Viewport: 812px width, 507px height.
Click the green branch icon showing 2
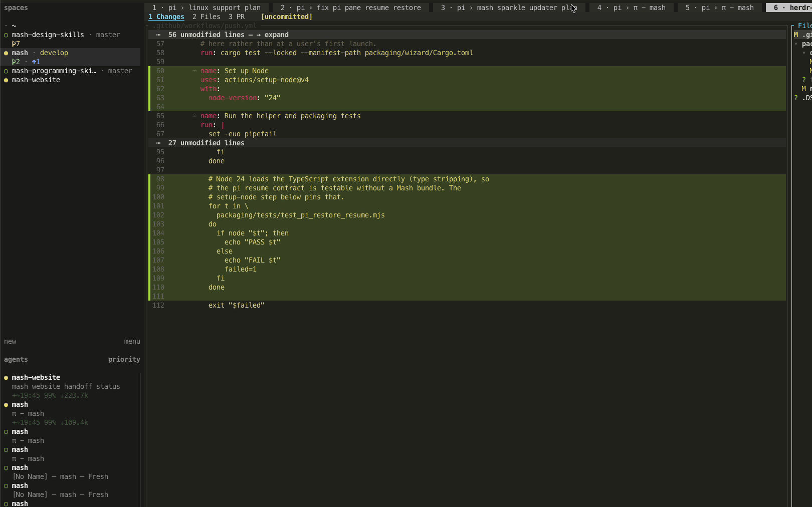(x=16, y=62)
